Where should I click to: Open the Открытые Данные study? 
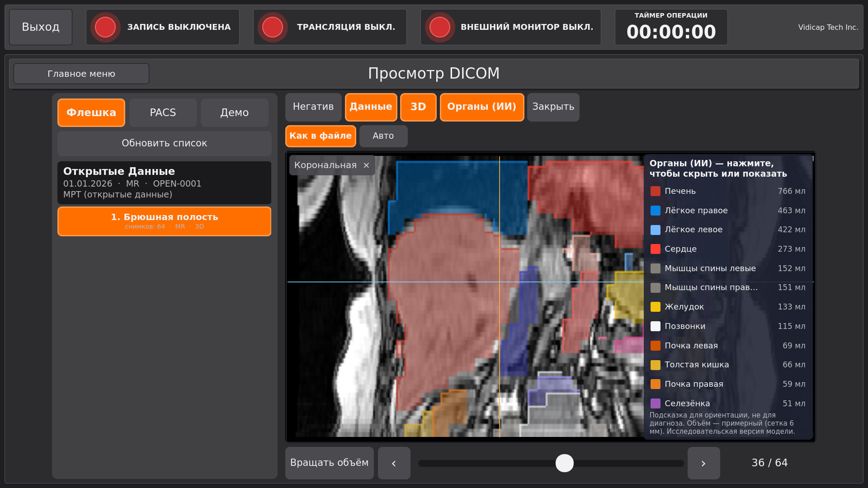click(x=165, y=183)
